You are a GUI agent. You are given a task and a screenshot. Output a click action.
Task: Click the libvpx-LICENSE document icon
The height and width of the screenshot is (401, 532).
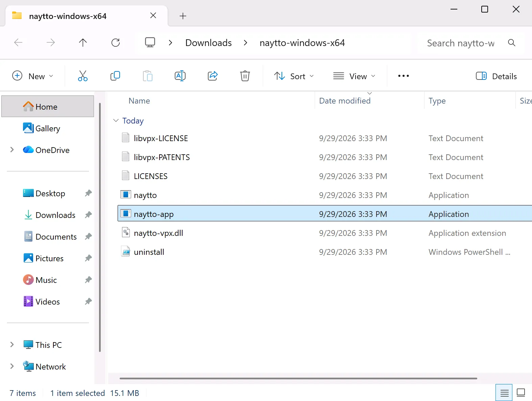(126, 137)
